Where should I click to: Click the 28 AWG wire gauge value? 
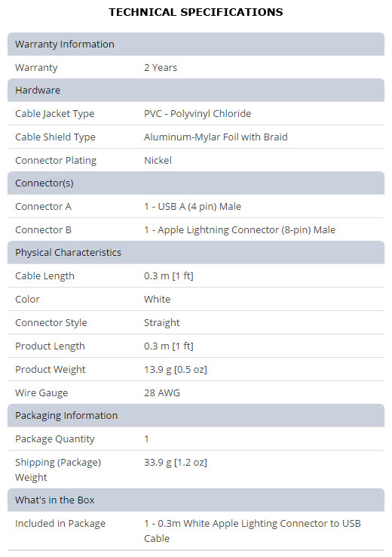(162, 393)
